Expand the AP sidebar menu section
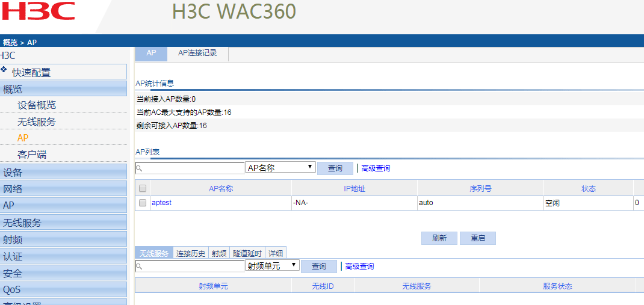 click(64, 206)
